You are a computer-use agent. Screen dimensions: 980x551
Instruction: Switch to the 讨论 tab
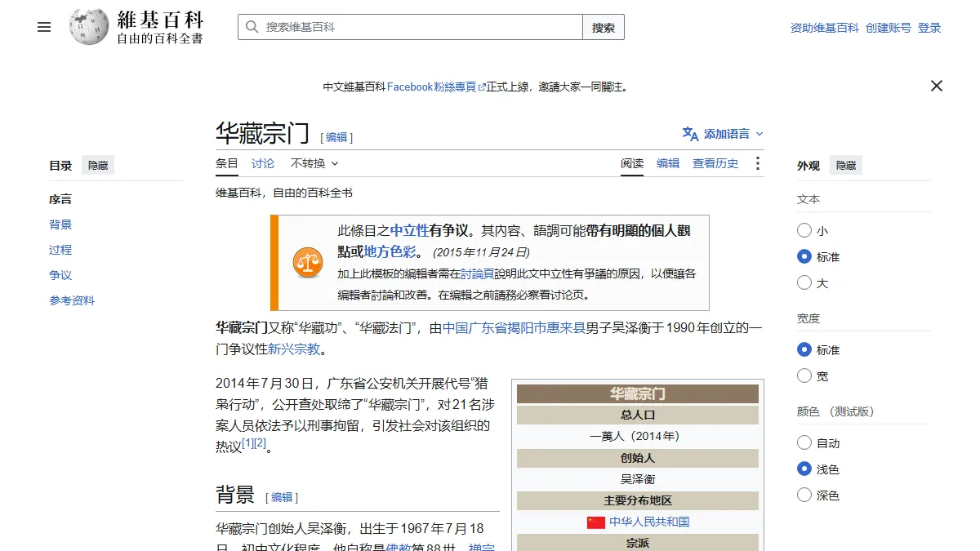(263, 163)
